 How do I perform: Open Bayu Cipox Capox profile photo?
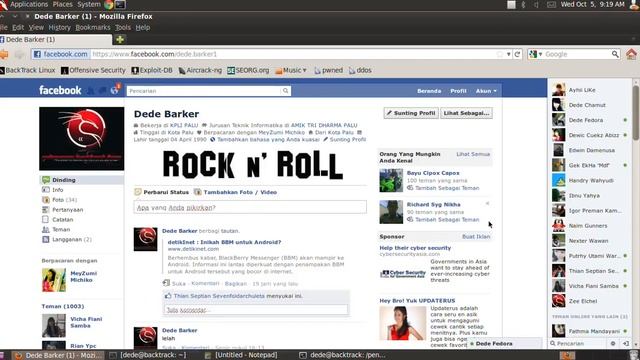pos(391,180)
